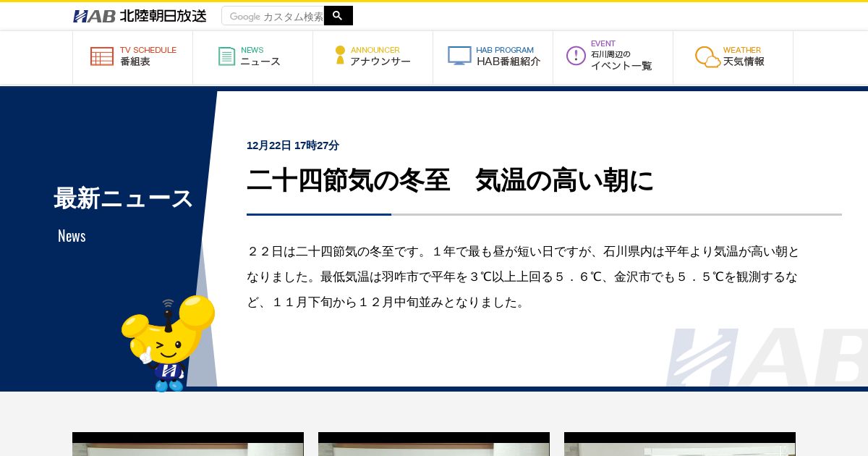Open the ニュース menu item

pyautogui.click(x=252, y=57)
